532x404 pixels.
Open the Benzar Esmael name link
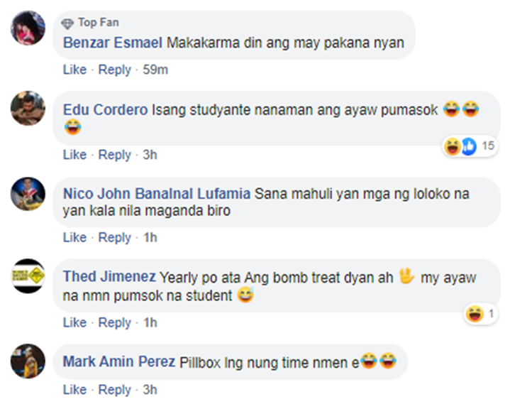pyautogui.click(x=112, y=43)
